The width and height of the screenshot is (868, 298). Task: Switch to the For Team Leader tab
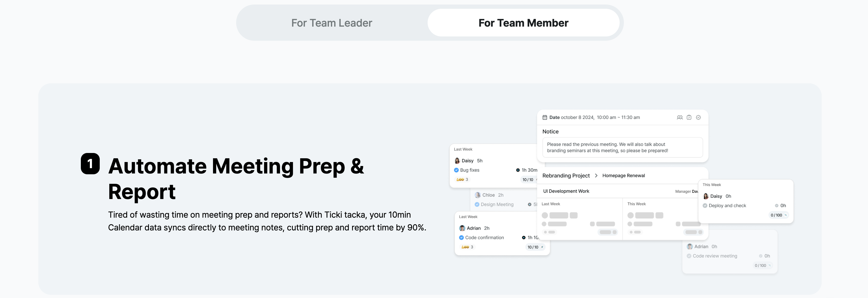tap(332, 23)
